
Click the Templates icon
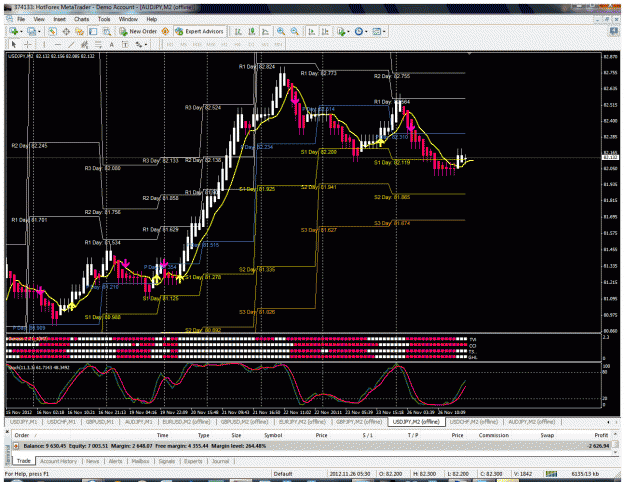(377, 31)
